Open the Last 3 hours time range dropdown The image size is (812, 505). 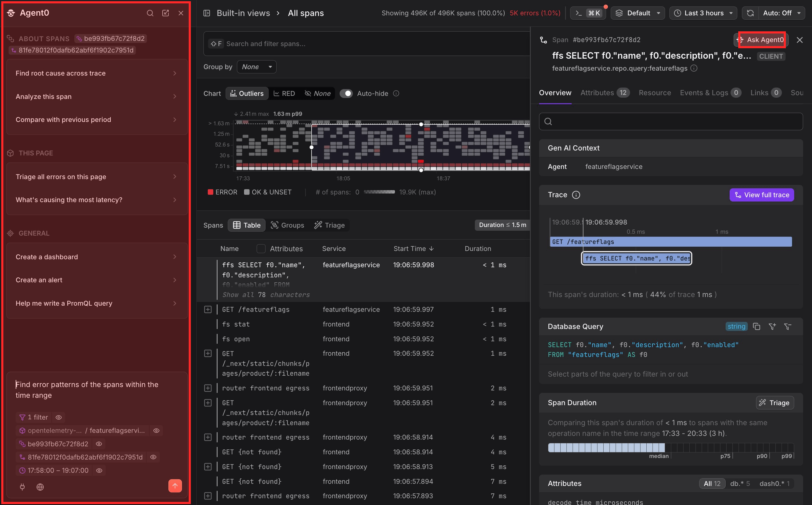click(x=703, y=13)
